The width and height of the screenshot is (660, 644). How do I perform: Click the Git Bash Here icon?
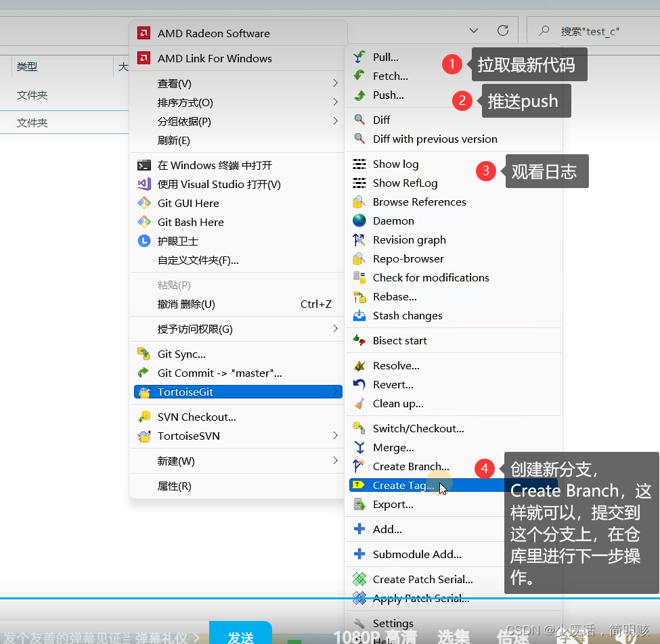tap(144, 222)
